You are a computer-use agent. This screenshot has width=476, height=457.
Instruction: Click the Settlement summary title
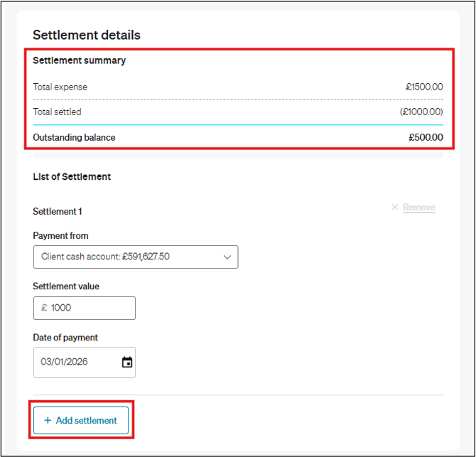point(79,60)
